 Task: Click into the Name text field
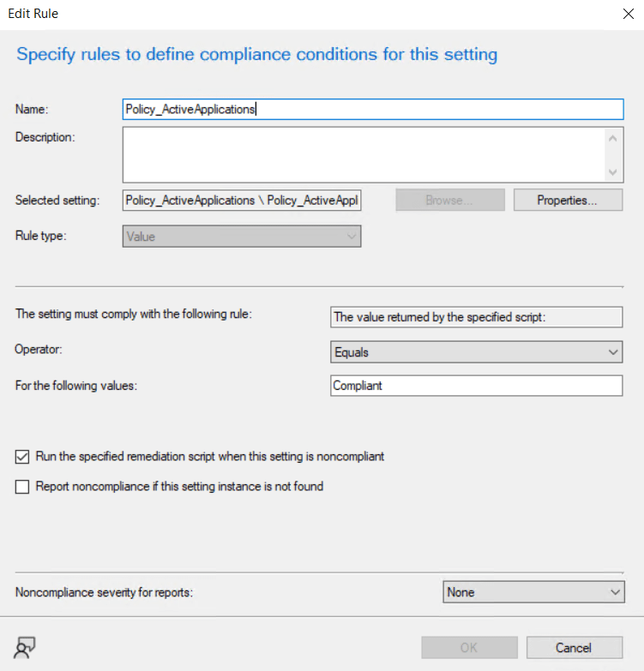tap(373, 109)
